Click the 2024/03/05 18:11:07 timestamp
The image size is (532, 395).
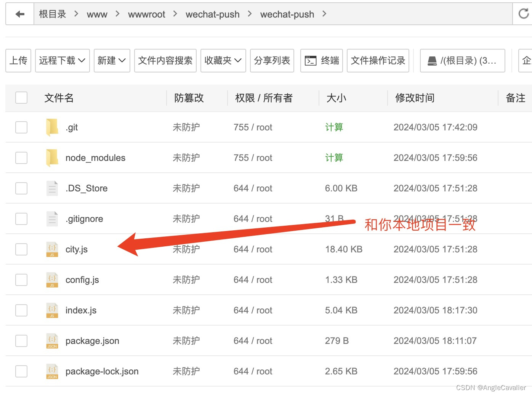[x=435, y=340]
